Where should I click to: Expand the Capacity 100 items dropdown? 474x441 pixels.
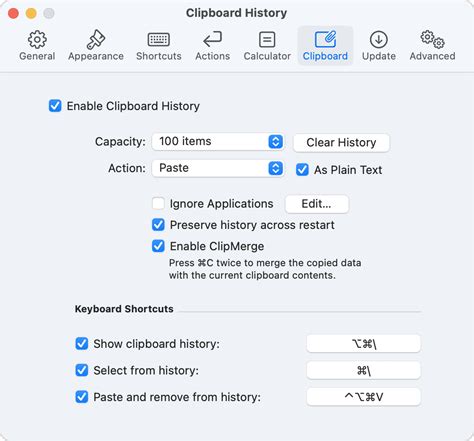point(218,141)
